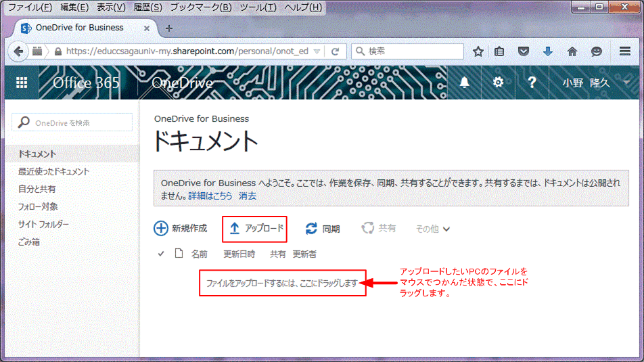644x362 pixels.
Task: Click the ファイルをアップロードするには drag area text
Action: pyautogui.click(x=281, y=283)
